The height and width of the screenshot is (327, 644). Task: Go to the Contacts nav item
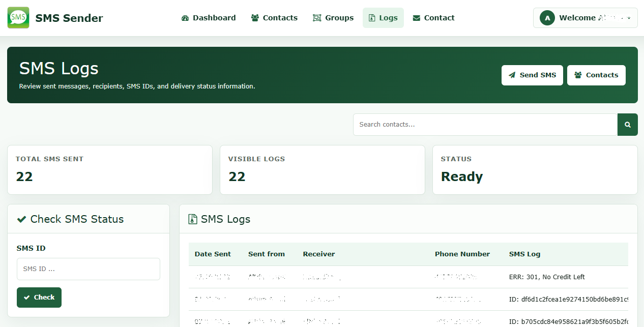(x=274, y=18)
